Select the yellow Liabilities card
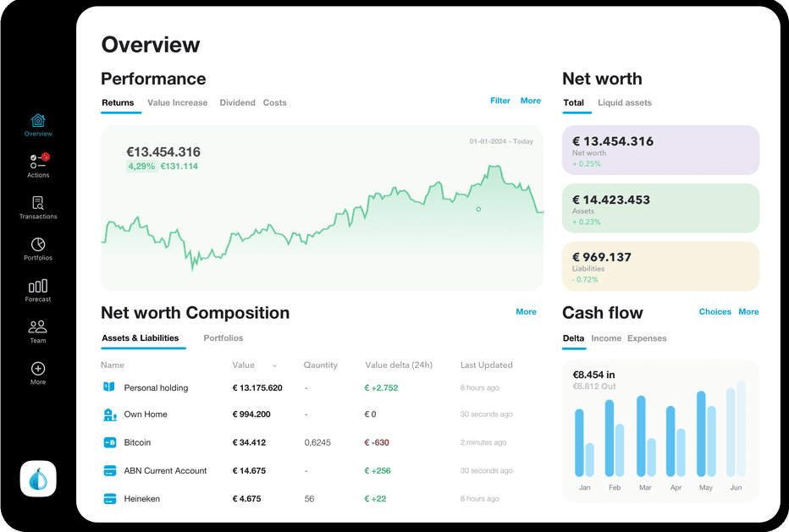 (660, 266)
